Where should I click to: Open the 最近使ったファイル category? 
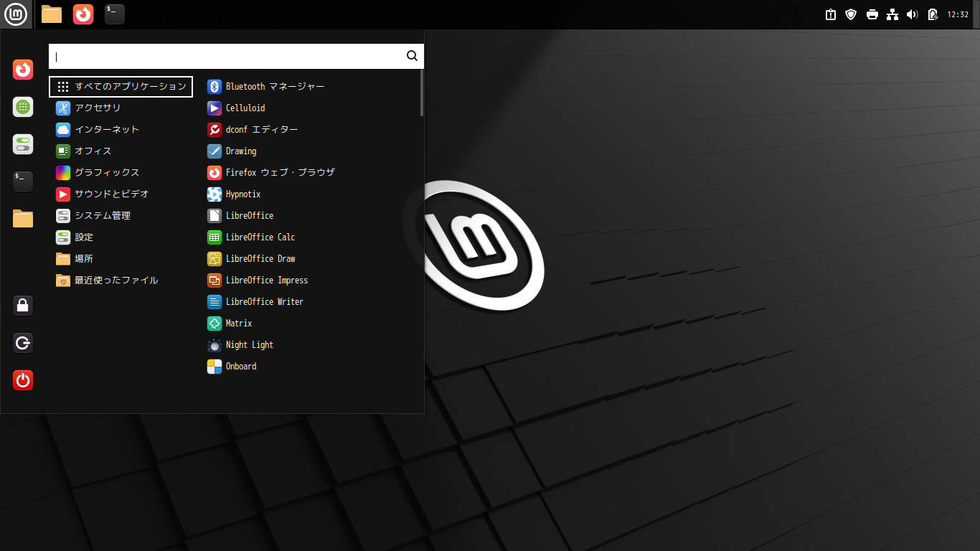tap(121, 280)
